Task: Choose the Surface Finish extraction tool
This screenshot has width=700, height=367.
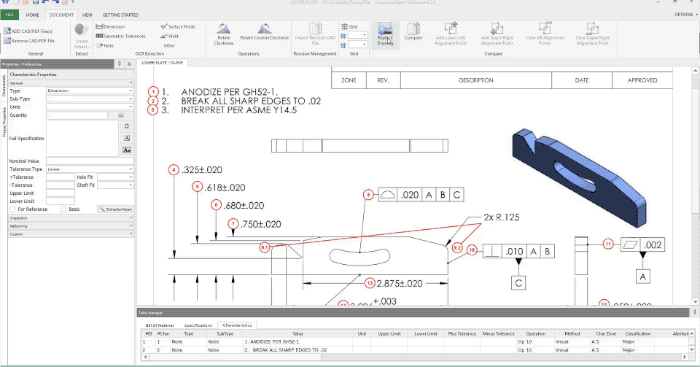Action: point(178,27)
